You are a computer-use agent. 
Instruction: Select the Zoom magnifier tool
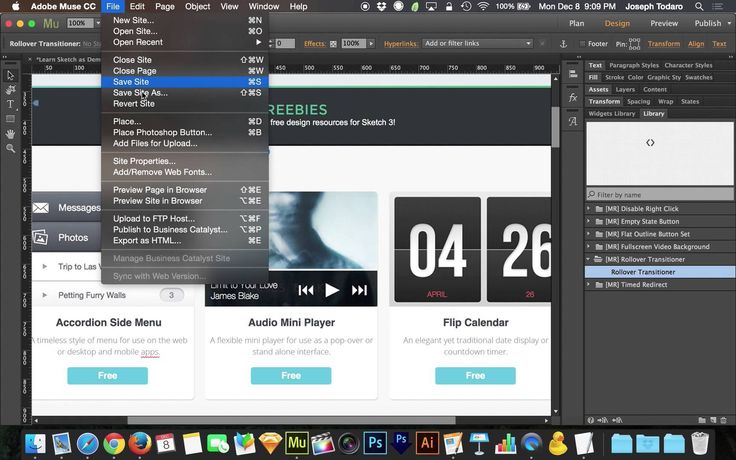[10, 148]
